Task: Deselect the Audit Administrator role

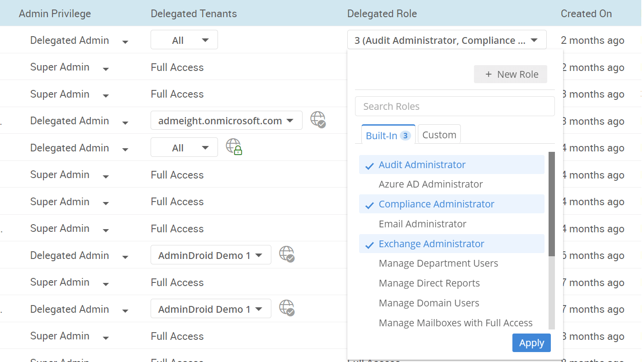Action: tap(422, 165)
